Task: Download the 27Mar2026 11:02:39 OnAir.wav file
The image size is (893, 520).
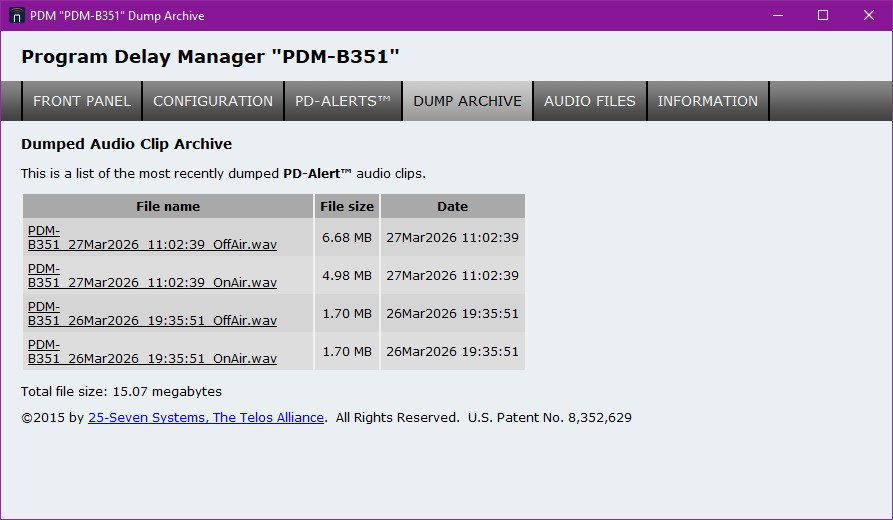Action: coord(152,282)
